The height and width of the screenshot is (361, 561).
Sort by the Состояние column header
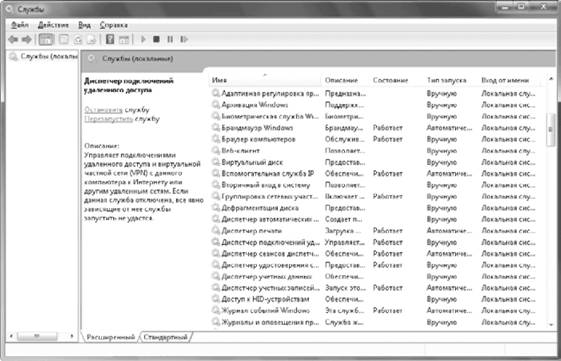396,80
